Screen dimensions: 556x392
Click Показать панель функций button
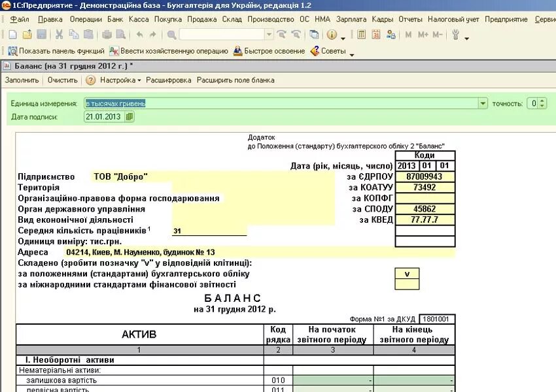coord(56,51)
